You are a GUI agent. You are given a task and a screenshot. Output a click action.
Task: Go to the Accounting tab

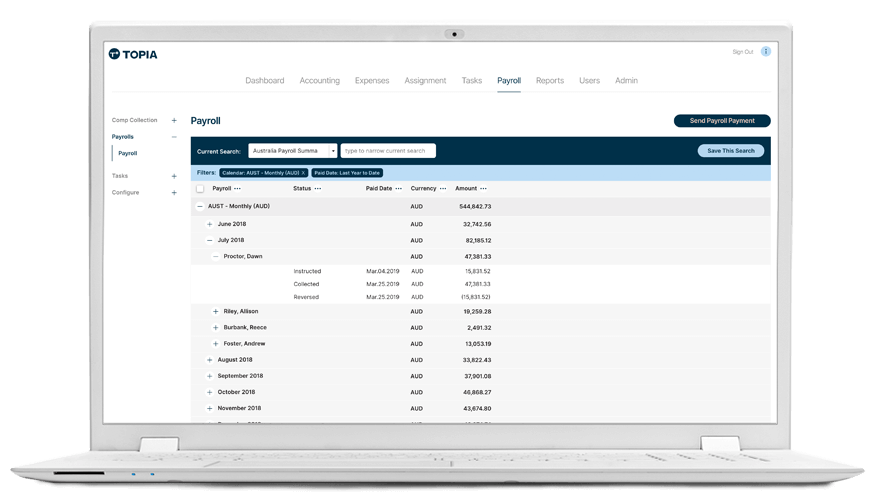point(320,80)
